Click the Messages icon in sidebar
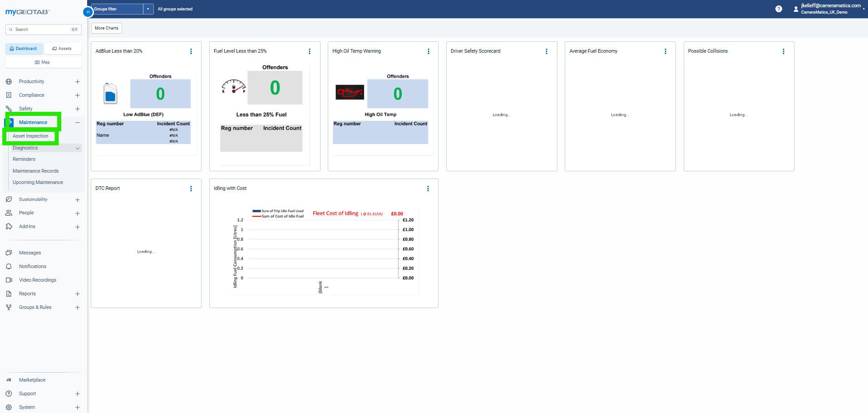Image resolution: width=868 pixels, height=413 pixels. tap(9, 253)
